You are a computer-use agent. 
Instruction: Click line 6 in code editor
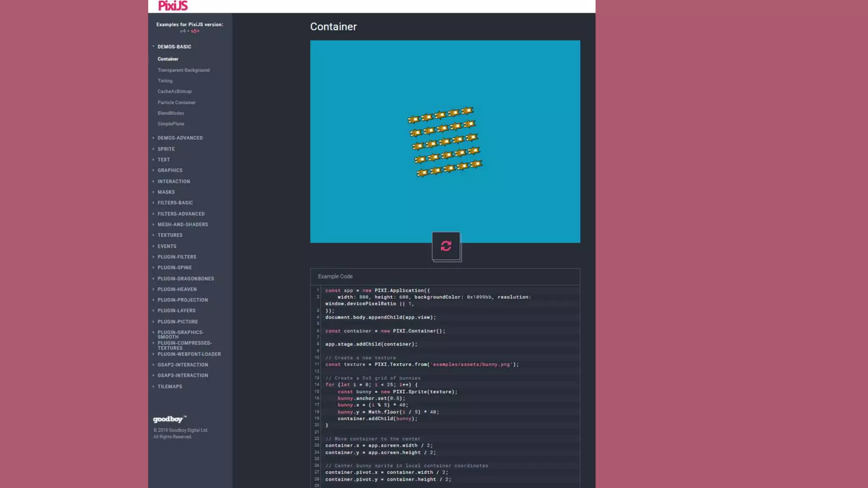[385, 331]
